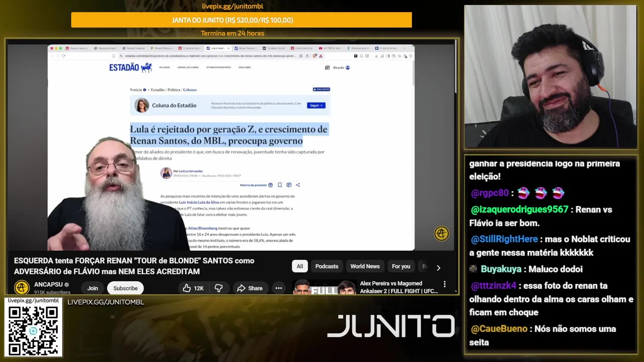
Task: Select the World News filter chip
Action: tap(365, 266)
